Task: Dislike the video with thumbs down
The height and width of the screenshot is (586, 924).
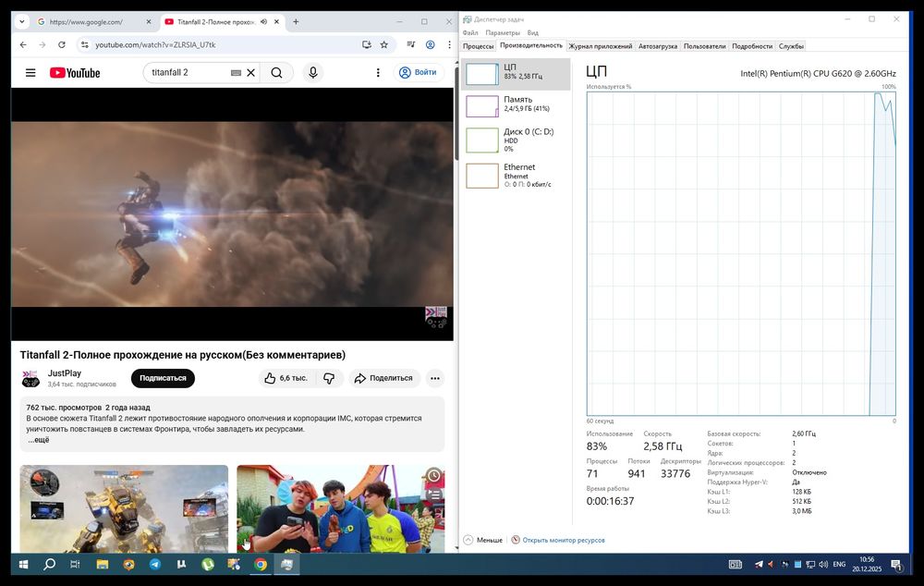Action: pyautogui.click(x=329, y=378)
